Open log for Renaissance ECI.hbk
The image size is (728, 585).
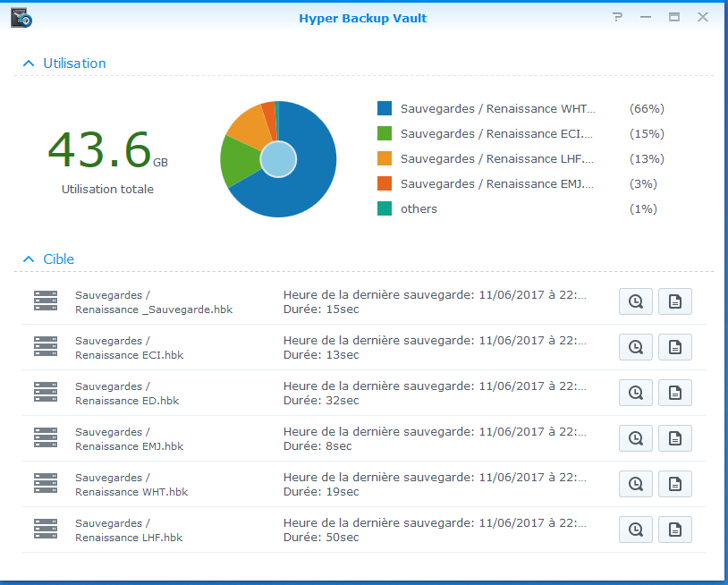click(x=675, y=347)
